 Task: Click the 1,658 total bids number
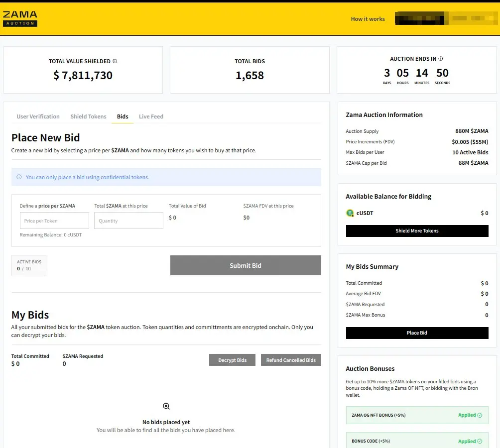pyautogui.click(x=250, y=75)
